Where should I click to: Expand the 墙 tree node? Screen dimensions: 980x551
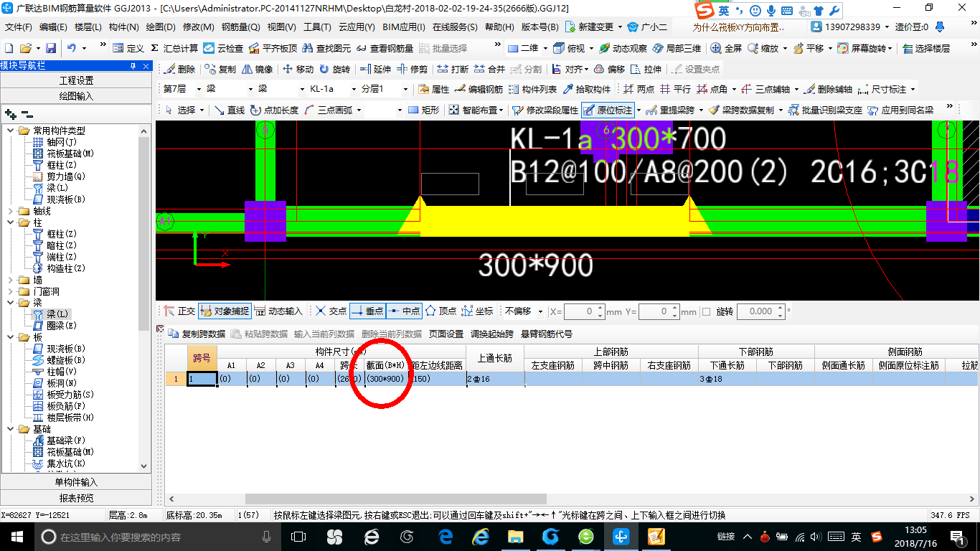point(11,280)
